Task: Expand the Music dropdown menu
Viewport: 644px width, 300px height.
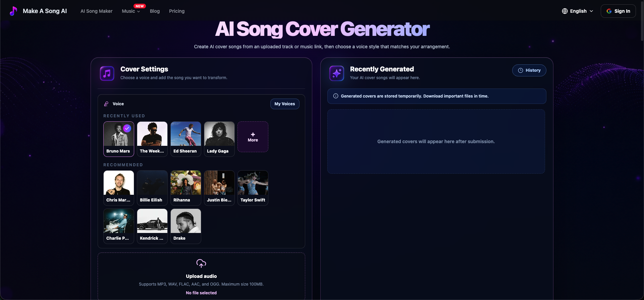Action: coord(131,11)
